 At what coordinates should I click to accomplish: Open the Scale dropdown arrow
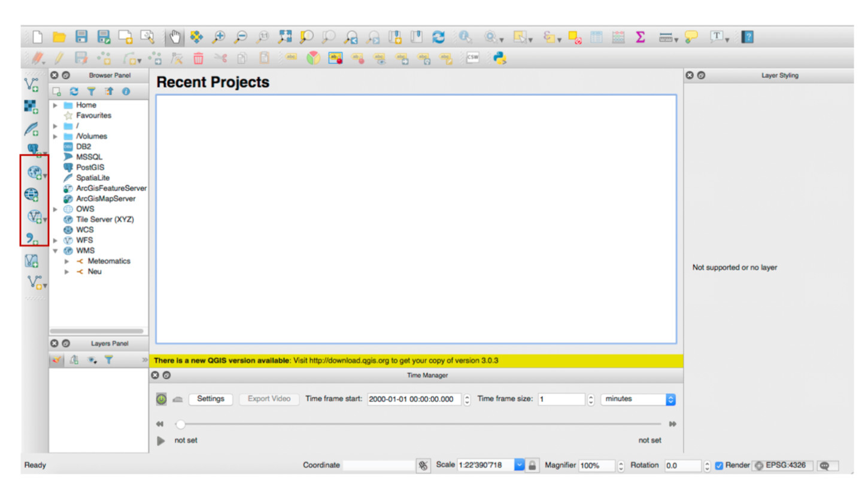519,465
